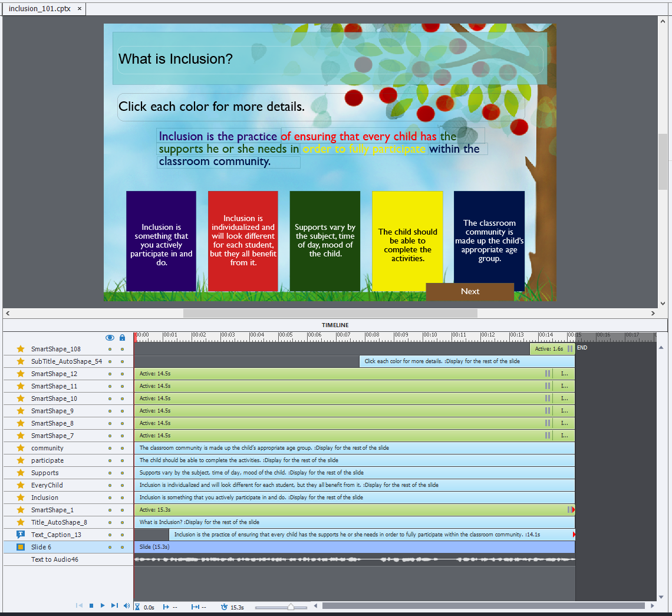Click the lock all objects padlock icon
Screen dimensions: 672x616
coord(122,338)
